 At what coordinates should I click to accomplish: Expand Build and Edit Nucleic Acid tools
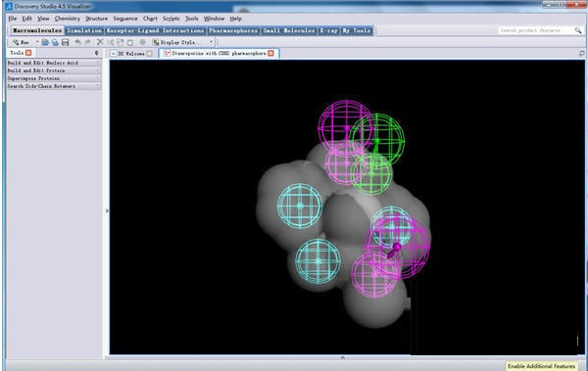(54, 63)
